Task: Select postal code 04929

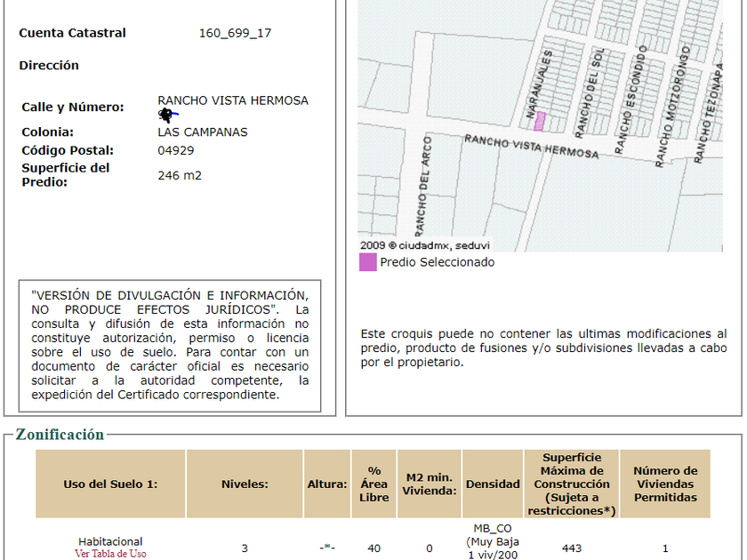Action: coord(176,150)
